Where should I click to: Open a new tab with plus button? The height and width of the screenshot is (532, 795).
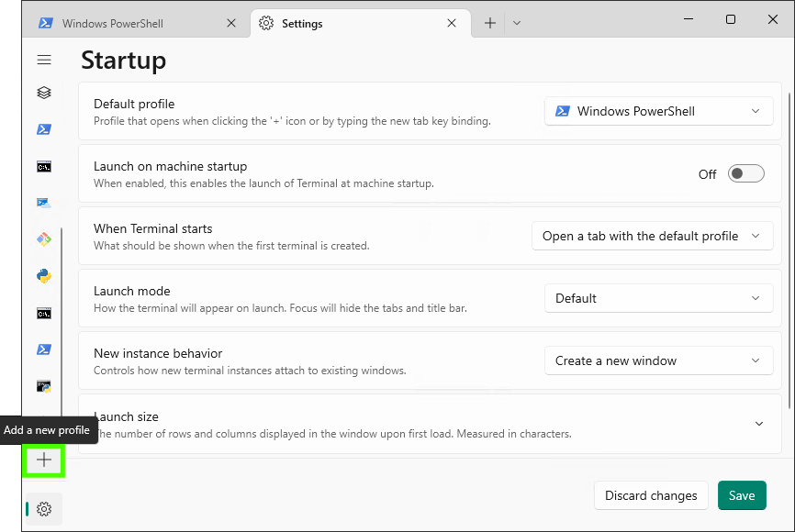[x=490, y=23]
